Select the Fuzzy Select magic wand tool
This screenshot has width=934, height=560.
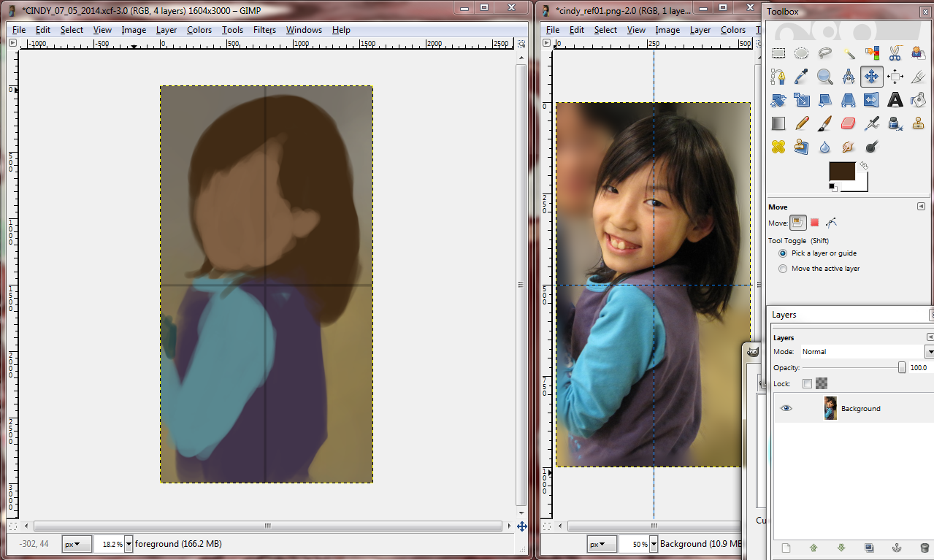849,53
